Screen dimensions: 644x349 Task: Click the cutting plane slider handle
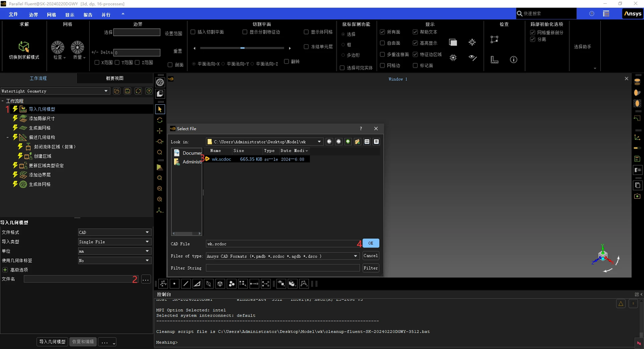pyautogui.click(x=243, y=48)
